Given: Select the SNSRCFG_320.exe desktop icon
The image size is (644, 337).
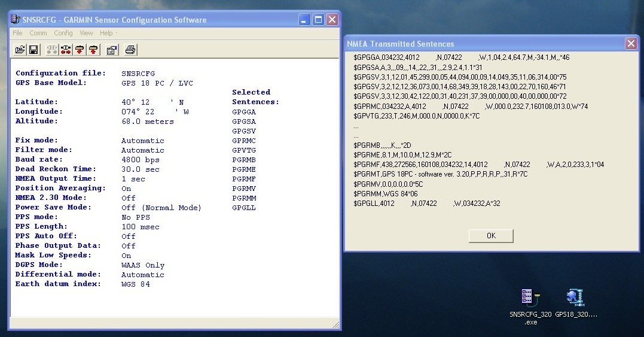Looking at the screenshot, I should tap(530, 306).
